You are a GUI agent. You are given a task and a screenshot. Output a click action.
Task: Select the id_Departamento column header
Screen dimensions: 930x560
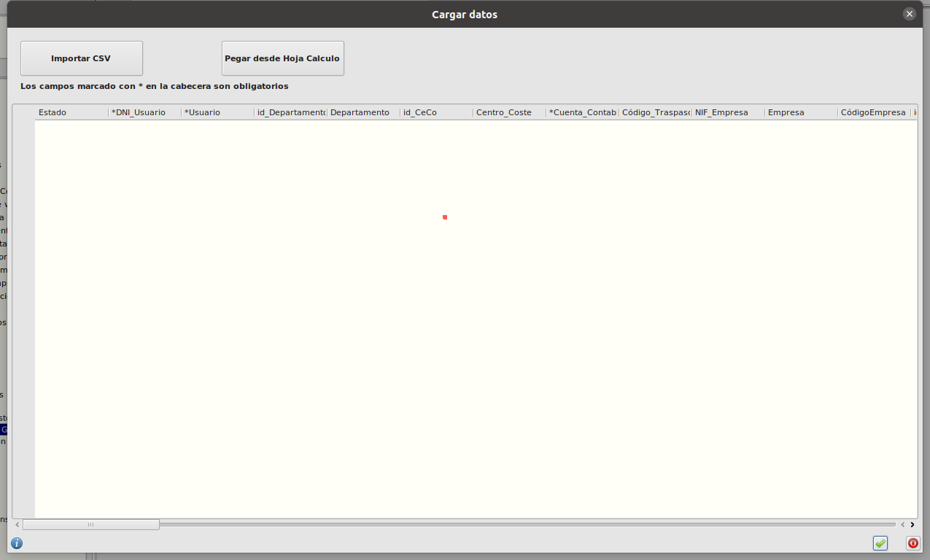click(x=290, y=112)
